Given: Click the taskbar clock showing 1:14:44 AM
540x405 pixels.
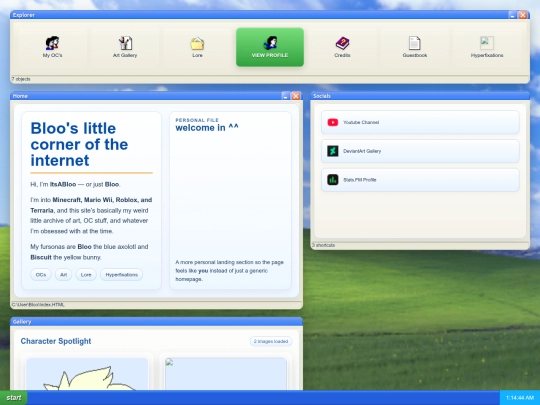Looking at the screenshot, I should click(520, 398).
